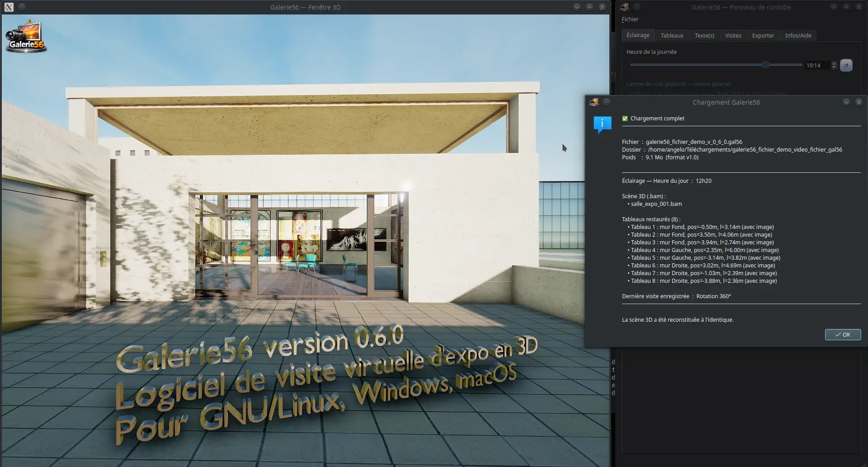Switch to the Tableaux tab

pyautogui.click(x=672, y=35)
